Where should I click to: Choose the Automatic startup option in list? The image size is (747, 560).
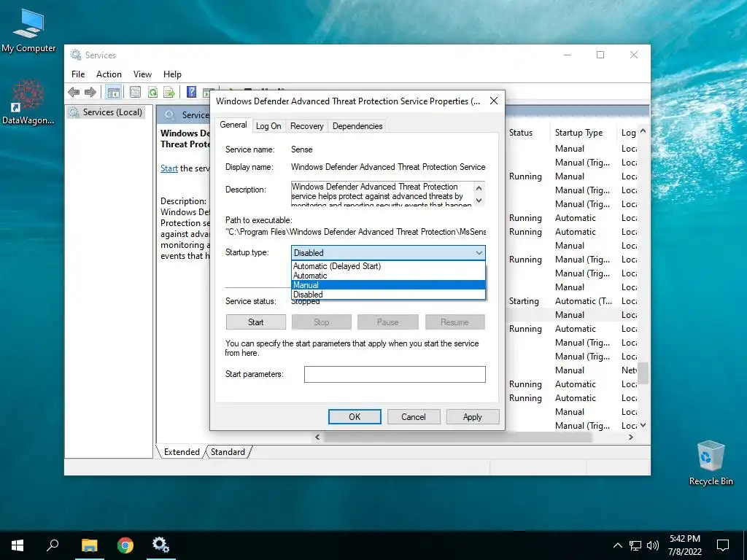[388, 276]
